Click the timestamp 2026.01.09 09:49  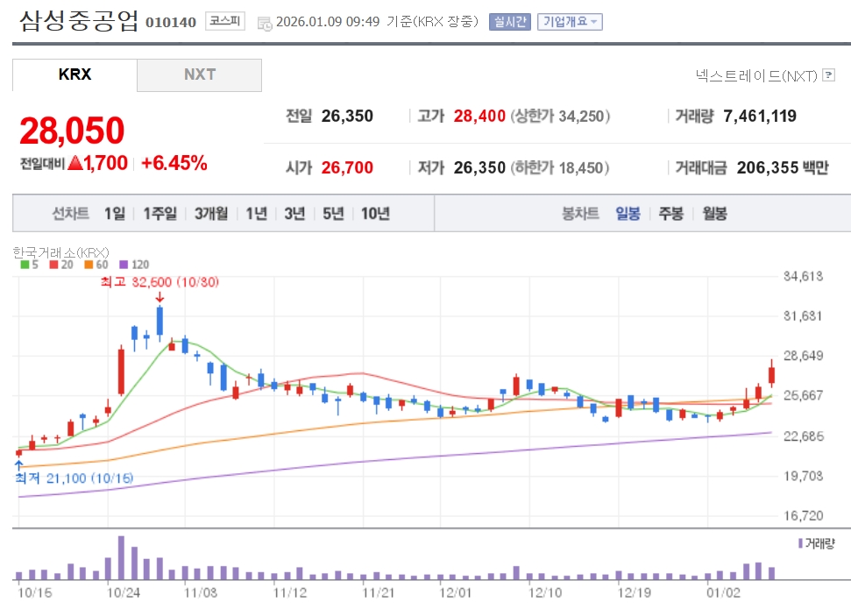click(328, 22)
